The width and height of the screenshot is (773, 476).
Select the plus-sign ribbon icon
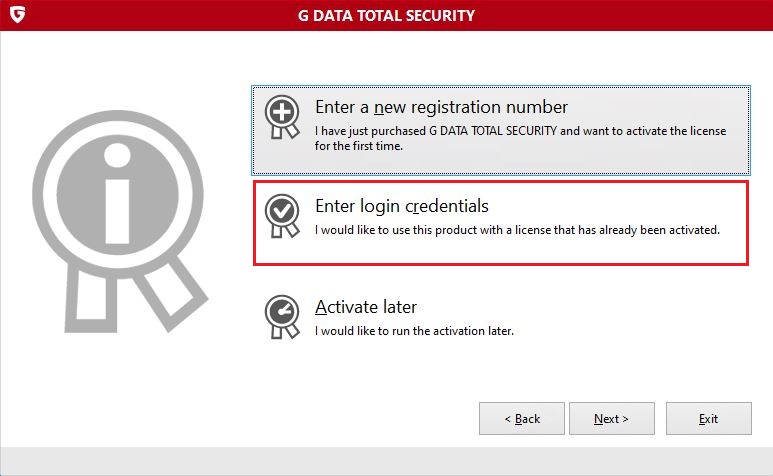pyautogui.click(x=282, y=117)
